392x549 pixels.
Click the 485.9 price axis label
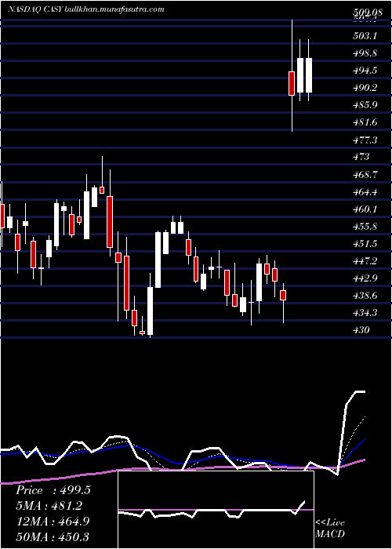(365, 104)
